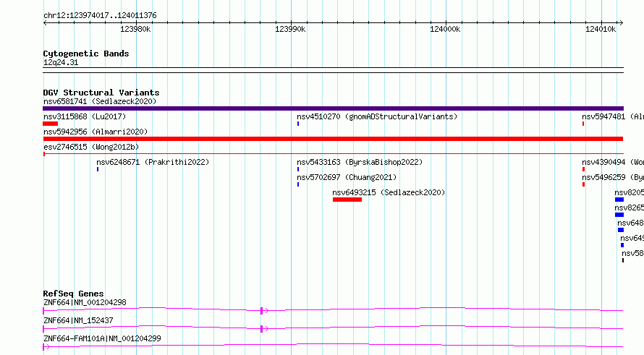Click the left arrowhead of the ruler
Image resolution: width=644 pixels, height=355 pixels.
pos(45,22)
